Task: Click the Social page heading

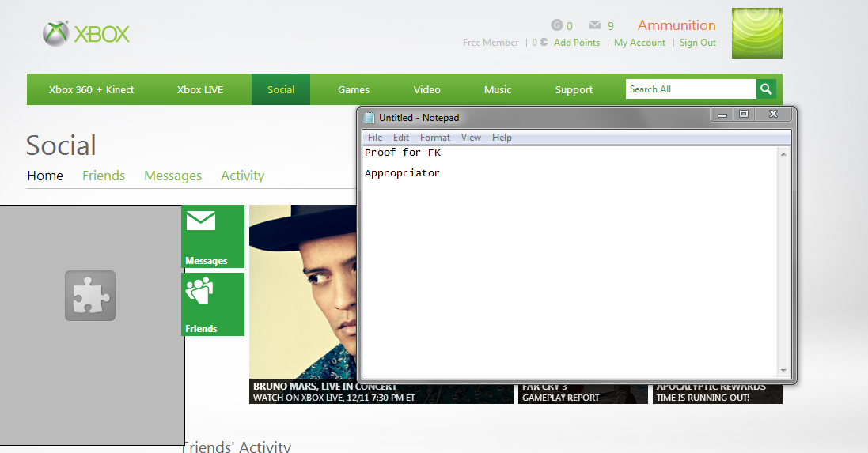Action: click(61, 145)
